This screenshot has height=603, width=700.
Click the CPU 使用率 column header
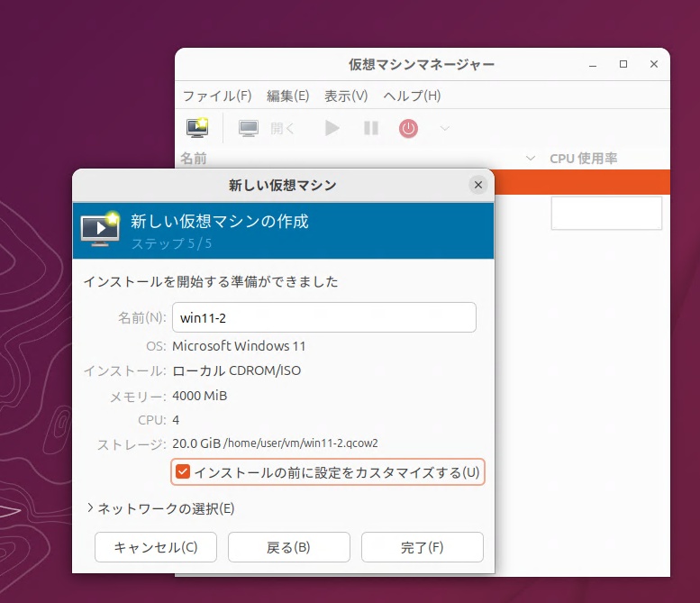point(583,159)
